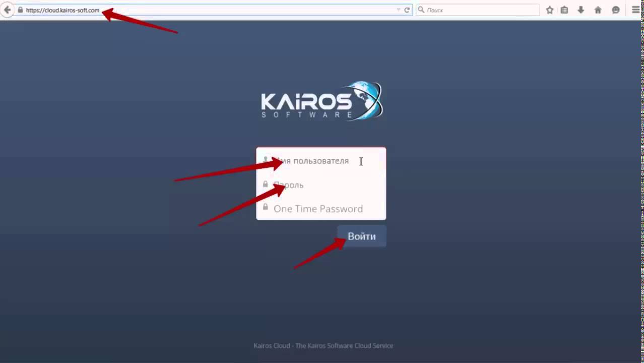Click the Имя пользователя username field
The image size is (644, 363).
click(321, 161)
